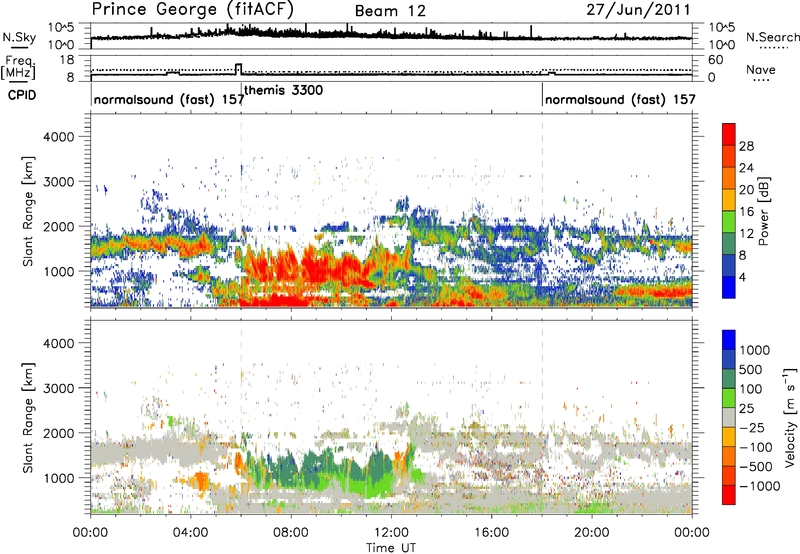Click the "-100" velocity colorbar value
Viewport: 800px width, 554px height.
point(756,447)
